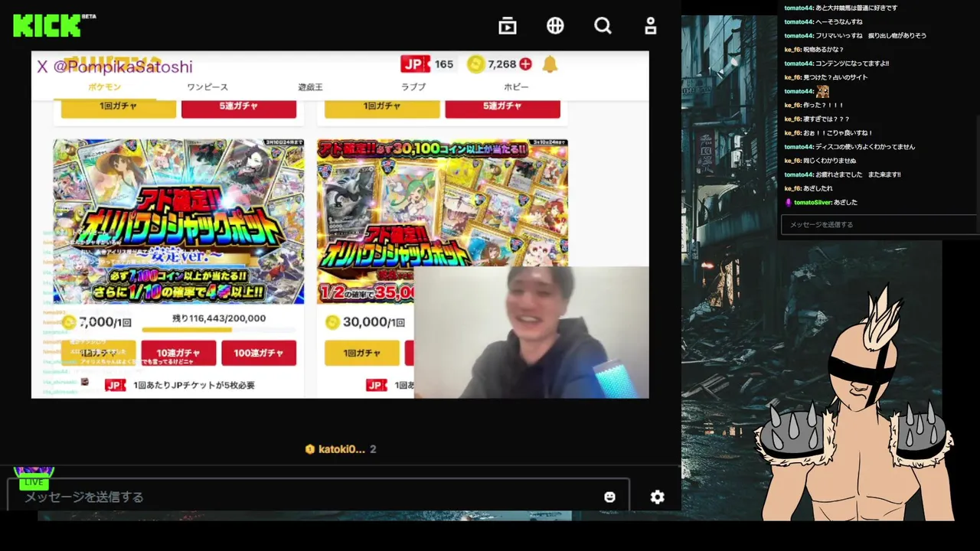Click the orange hexagon badge beside katoki0
The width and height of the screenshot is (980, 551).
(x=309, y=449)
